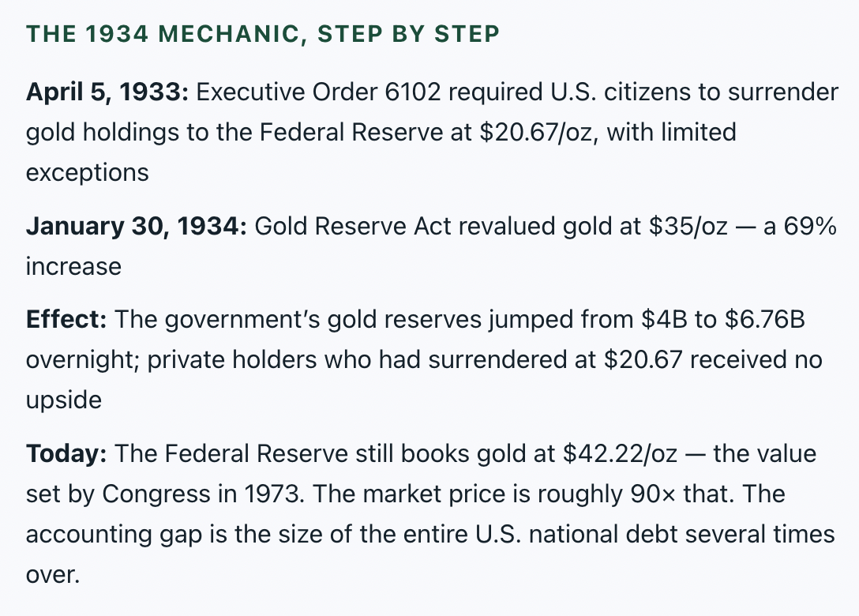Click the bold 'Today:' label
This screenshot has width=859, height=616.
coord(66,454)
